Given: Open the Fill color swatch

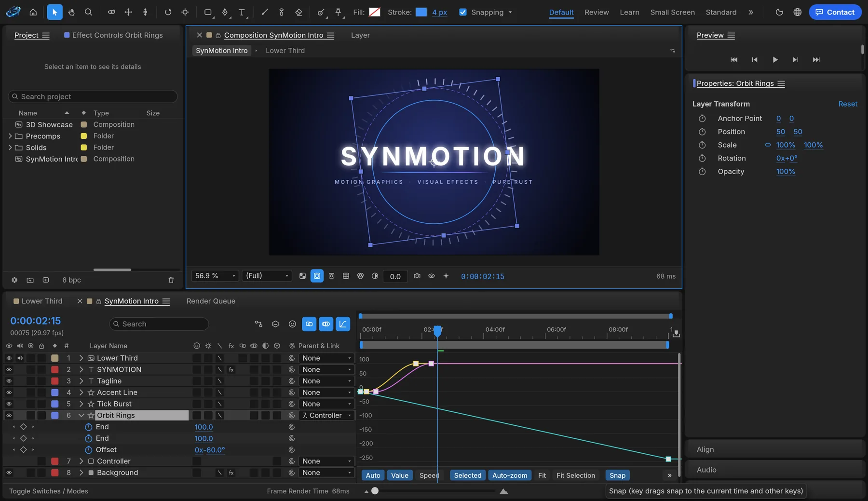Looking at the screenshot, I should 374,12.
